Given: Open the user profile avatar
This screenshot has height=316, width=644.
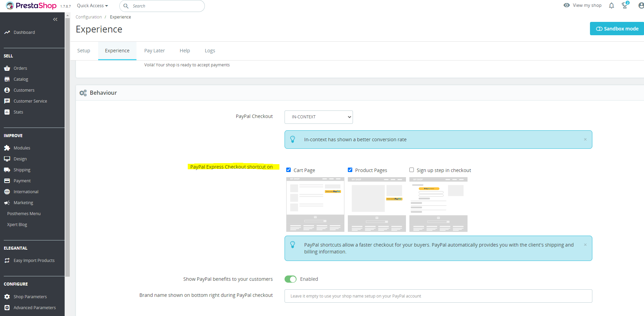Looking at the screenshot, I should (x=641, y=5).
